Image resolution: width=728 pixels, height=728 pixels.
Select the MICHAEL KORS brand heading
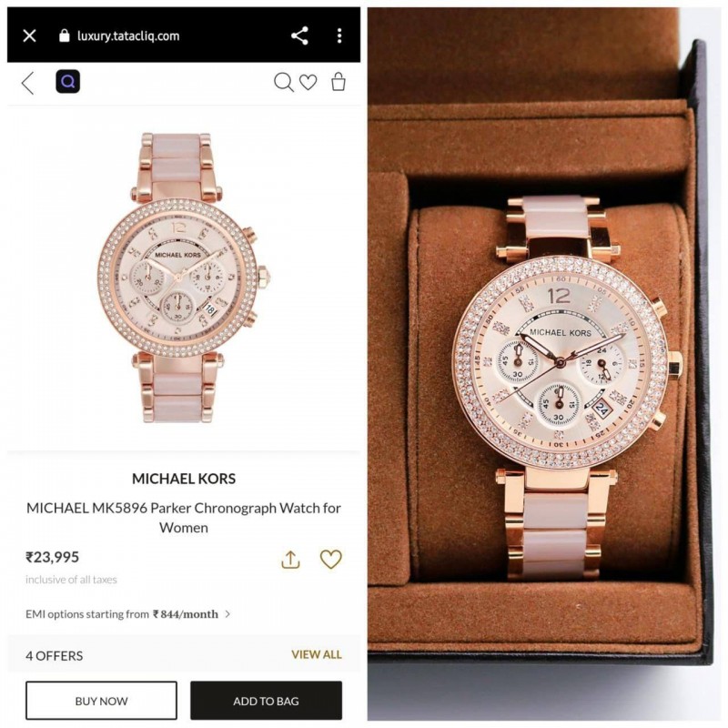tap(184, 479)
